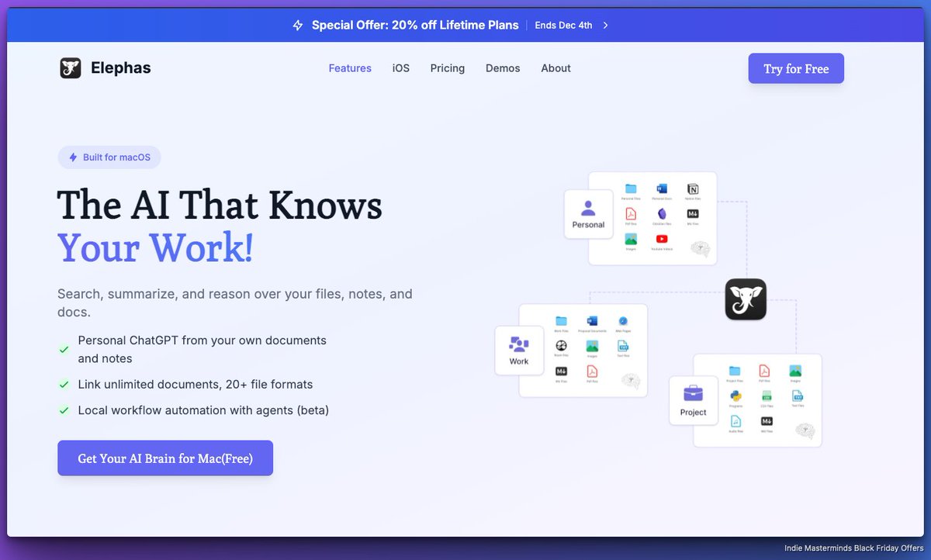Screen dimensions: 931x560
Task: Click the Audio files icon
Action: [735, 421]
